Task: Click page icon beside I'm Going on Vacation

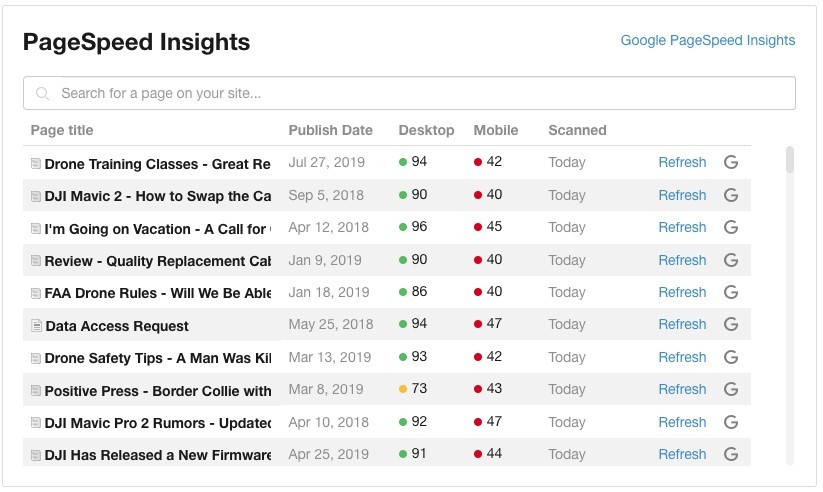Action: [x=36, y=229]
